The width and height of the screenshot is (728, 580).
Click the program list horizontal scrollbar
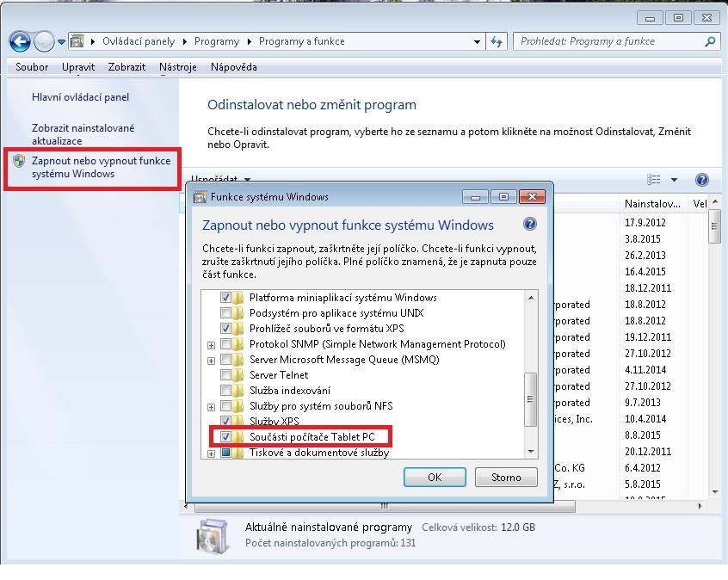(x=385, y=506)
